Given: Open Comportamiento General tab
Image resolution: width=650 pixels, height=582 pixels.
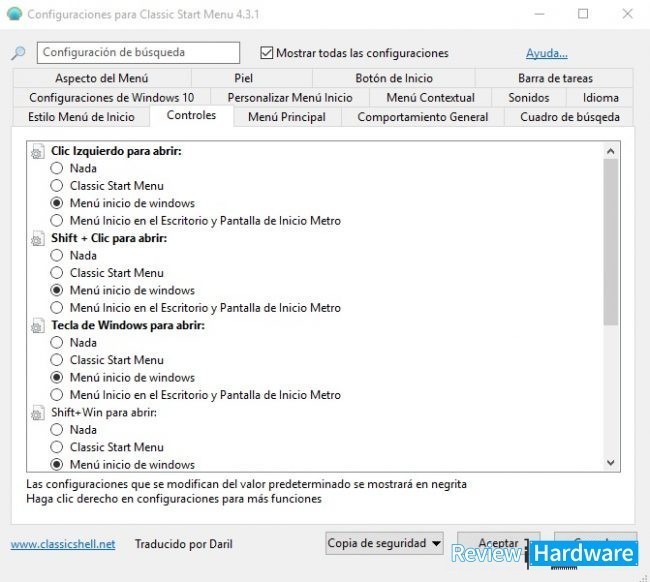Looking at the screenshot, I should (422, 117).
